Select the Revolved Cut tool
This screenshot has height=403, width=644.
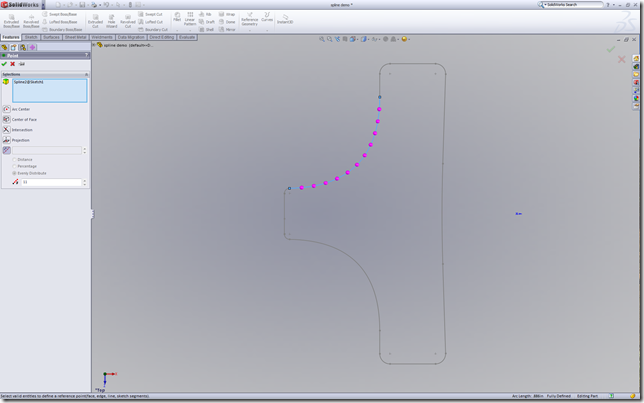(128, 21)
